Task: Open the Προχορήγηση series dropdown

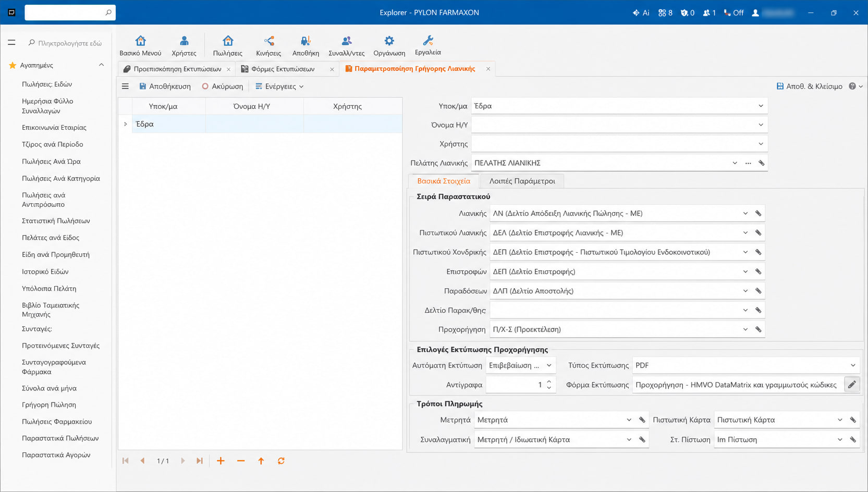Action: 745,329
